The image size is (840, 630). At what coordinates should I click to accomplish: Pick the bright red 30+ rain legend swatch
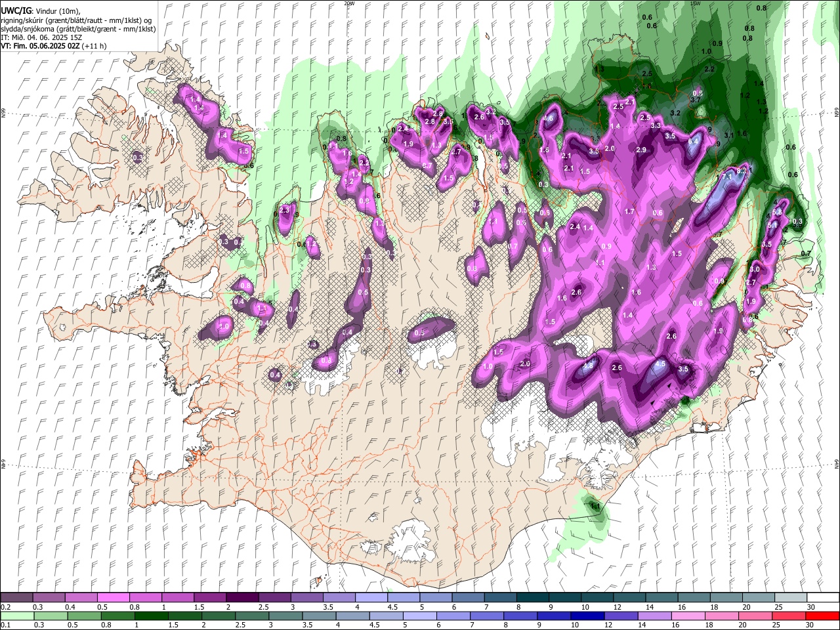tap(822, 616)
